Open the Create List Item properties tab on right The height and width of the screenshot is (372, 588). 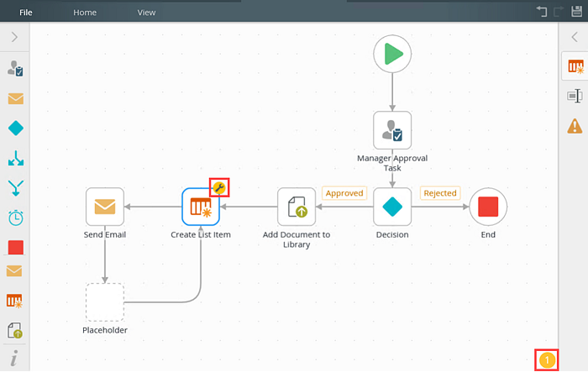pos(575,66)
